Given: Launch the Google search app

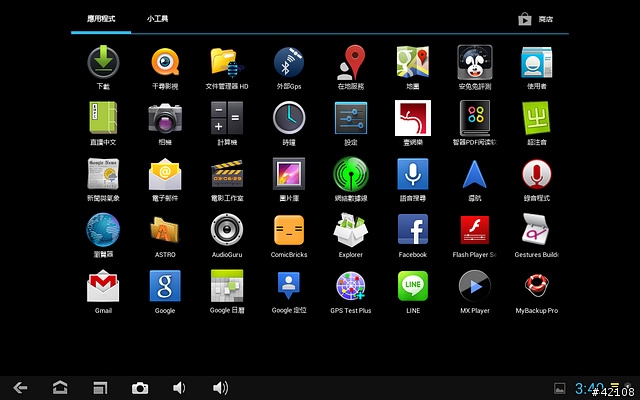Looking at the screenshot, I should [165, 286].
